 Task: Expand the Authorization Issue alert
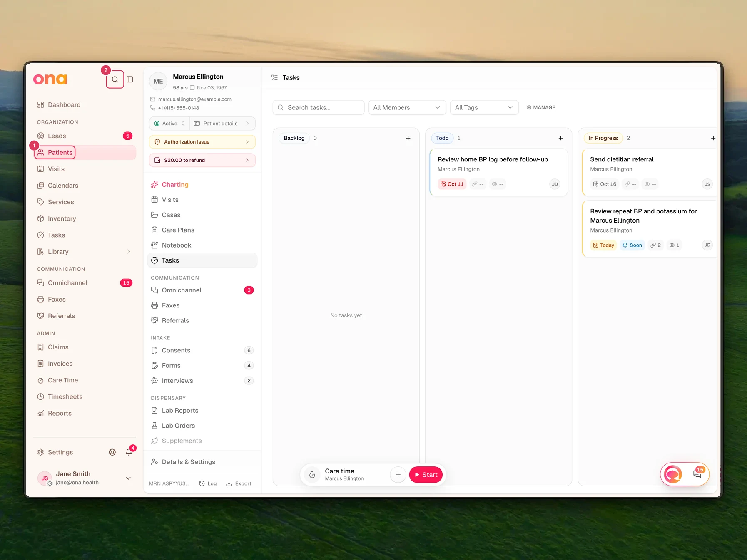click(202, 142)
